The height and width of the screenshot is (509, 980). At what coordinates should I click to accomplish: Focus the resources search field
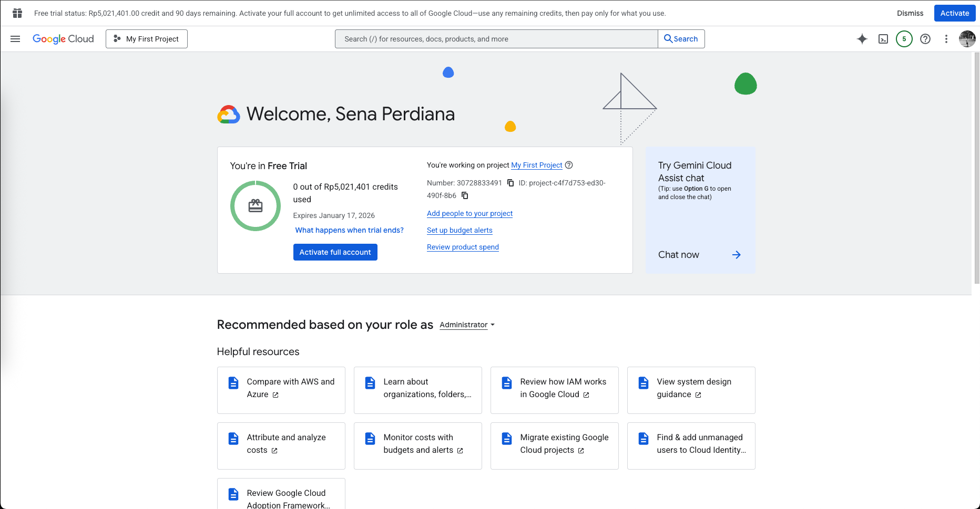496,39
